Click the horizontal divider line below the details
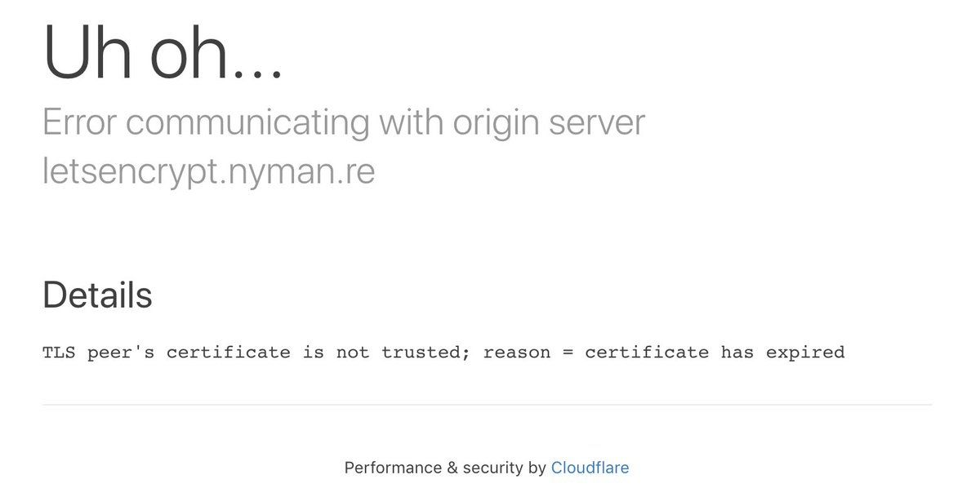The height and width of the screenshot is (497, 980). pyautogui.click(x=487, y=405)
